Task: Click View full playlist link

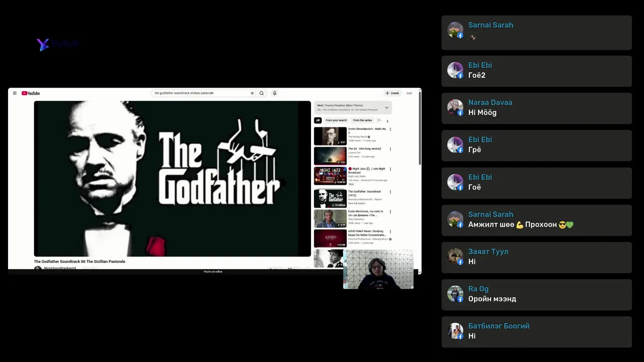Action: 357,203
